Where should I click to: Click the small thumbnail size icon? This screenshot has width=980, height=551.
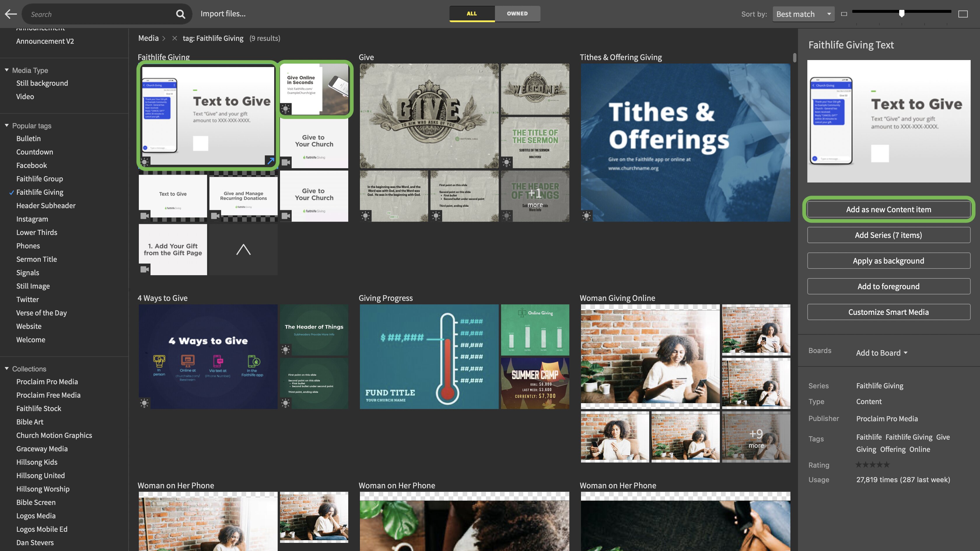[x=844, y=14]
